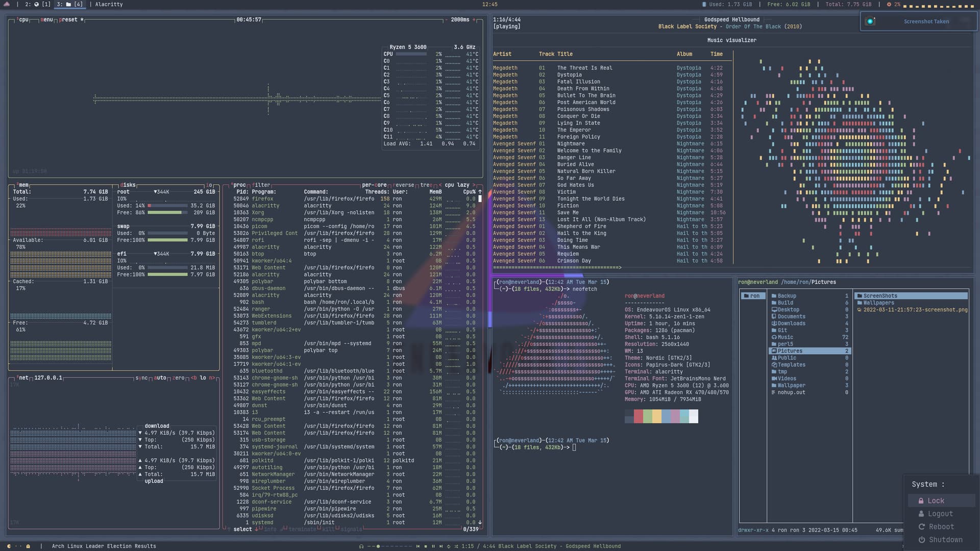This screenshot has width=980, height=551.
Task: Skip to next track in polybar
Action: pyautogui.click(x=441, y=546)
